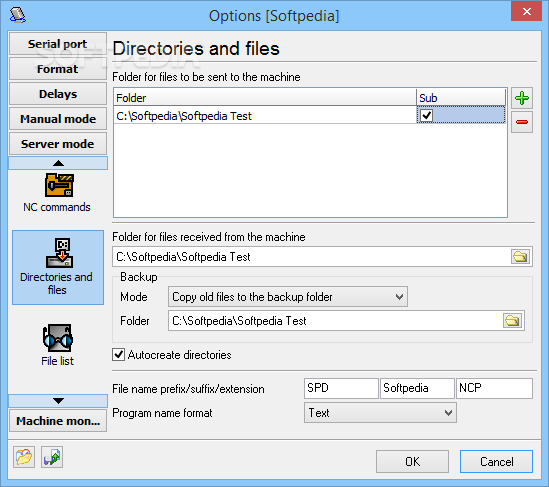
Task: Switch to the Format tab
Action: tap(58, 69)
